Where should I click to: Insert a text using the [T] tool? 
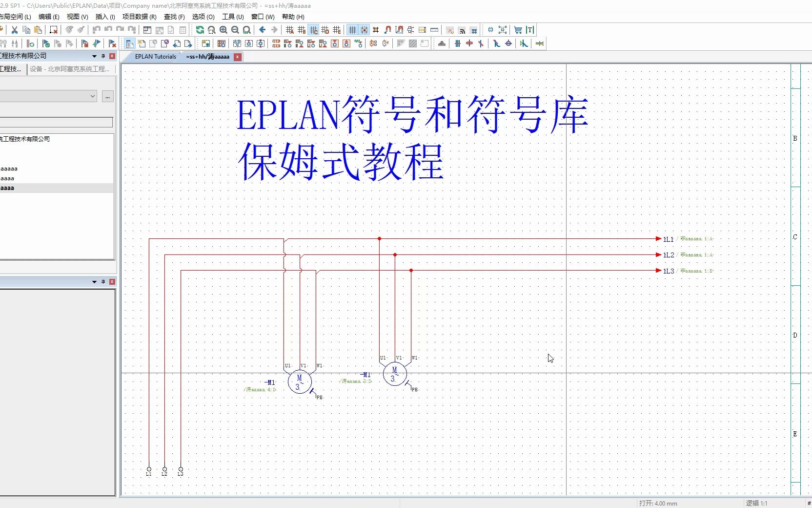pyautogui.click(x=529, y=30)
